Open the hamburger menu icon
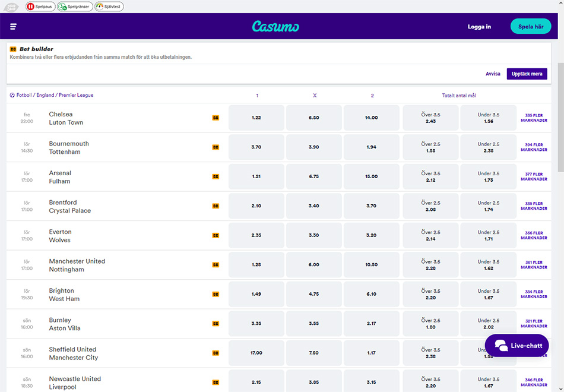Viewport: 564px width, 392px height. tap(13, 27)
